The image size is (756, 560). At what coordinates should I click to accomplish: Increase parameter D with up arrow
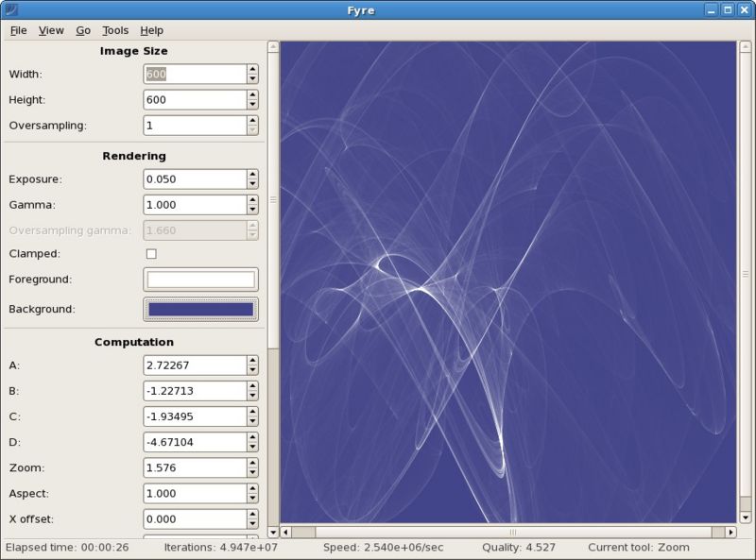[252, 437]
